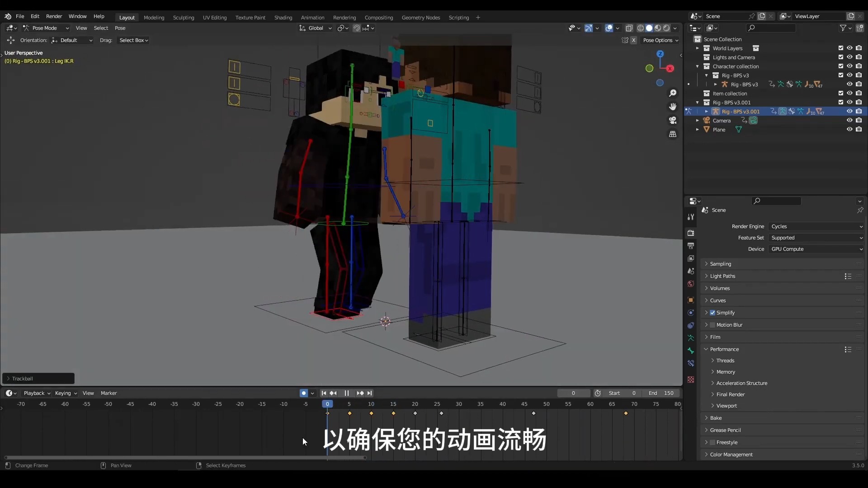Enable the Motion Blur checkbox
Image resolution: width=868 pixels, height=488 pixels.
pyautogui.click(x=712, y=325)
